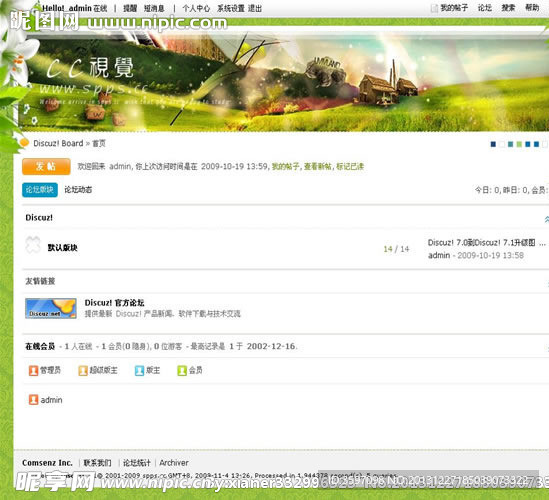Screen dimensions: 549x500
Task: Click the forum board icon beside 默认版块
Action: click(x=33, y=245)
